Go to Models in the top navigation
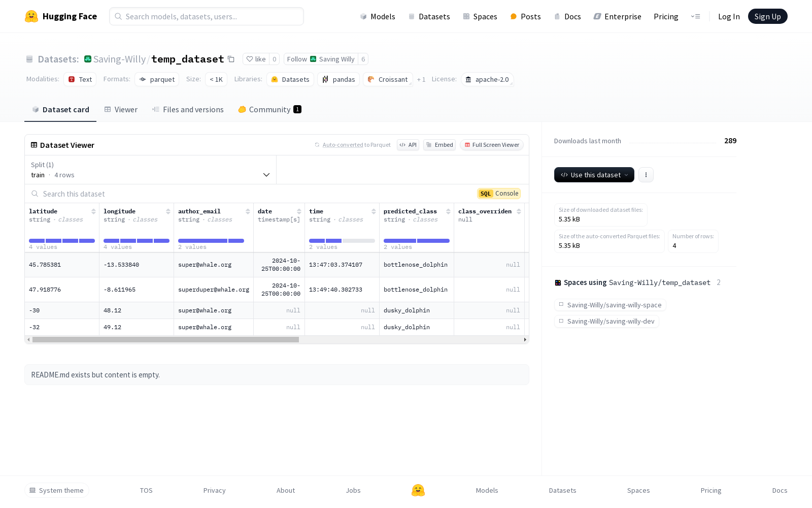 pos(378,16)
